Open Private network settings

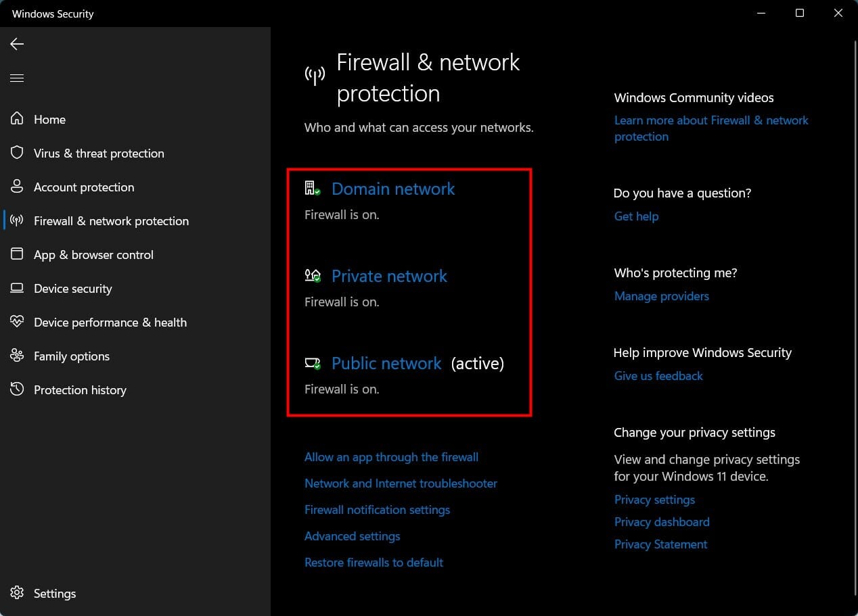[389, 276]
